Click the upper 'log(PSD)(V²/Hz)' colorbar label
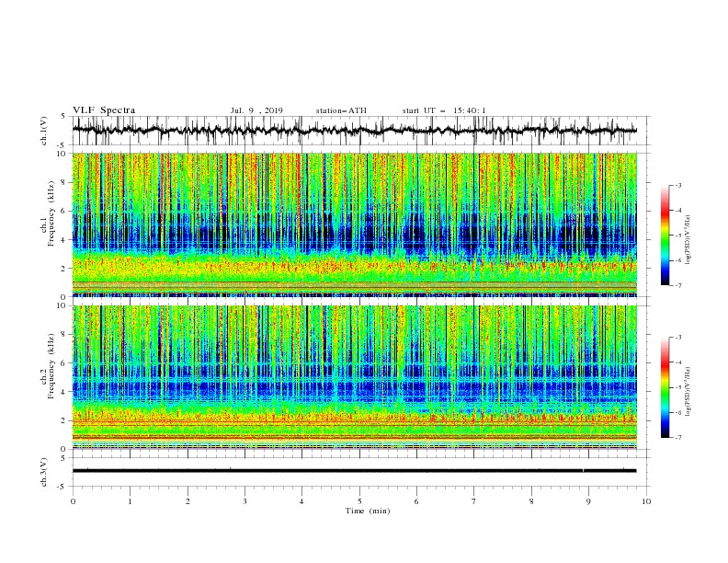The image size is (728, 563). 689,240
